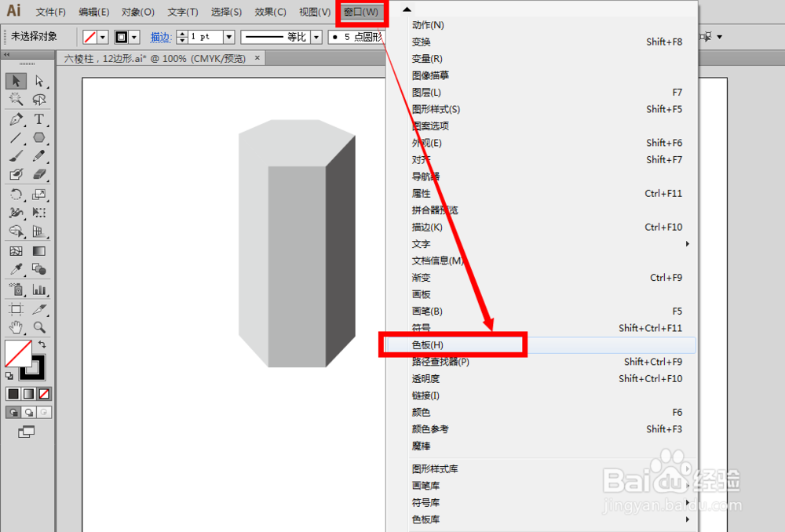785x532 pixels.
Task: Click the menu scroll-up arrow
Action: [407, 9]
